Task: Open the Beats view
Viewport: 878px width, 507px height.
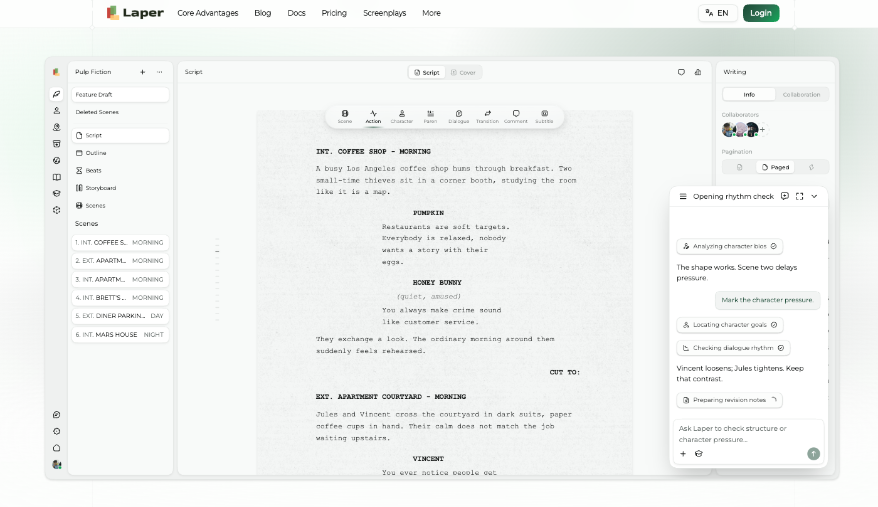Action: [x=120, y=170]
